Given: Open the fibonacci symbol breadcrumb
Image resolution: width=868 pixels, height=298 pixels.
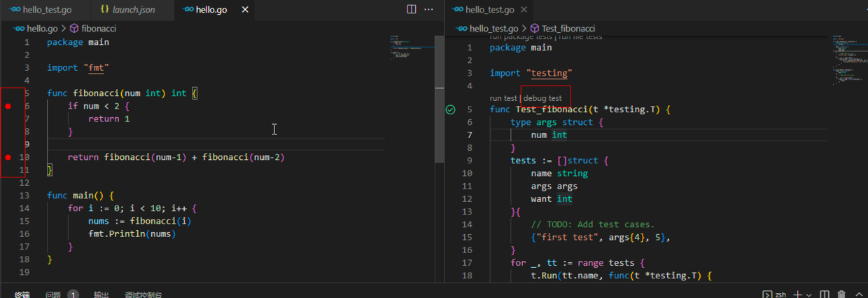Looking at the screenshot, I should tap(99, 29).
